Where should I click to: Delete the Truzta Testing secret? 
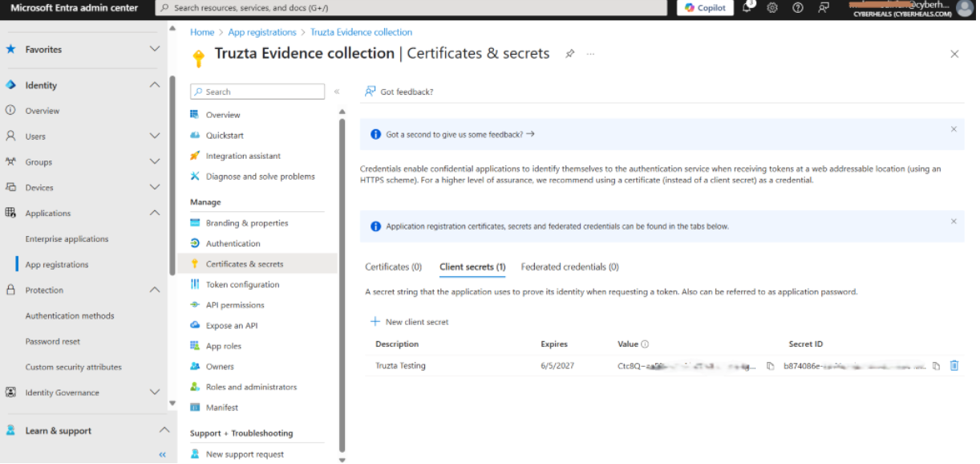pos(954,366)
